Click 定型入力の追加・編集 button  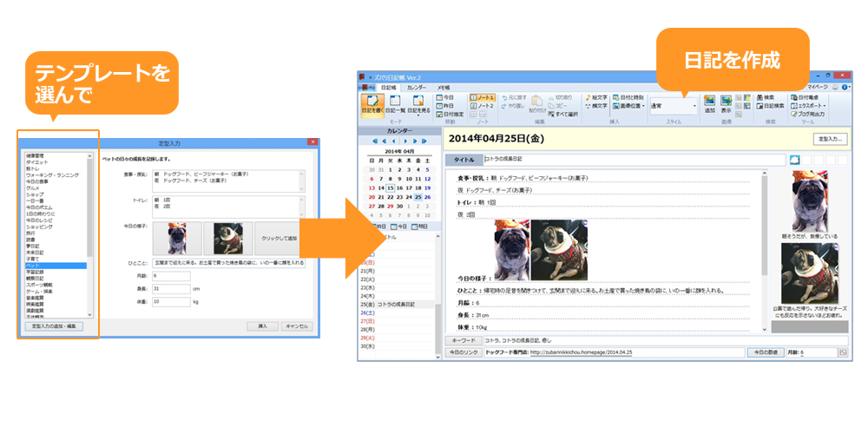click(x=54, y=326)
